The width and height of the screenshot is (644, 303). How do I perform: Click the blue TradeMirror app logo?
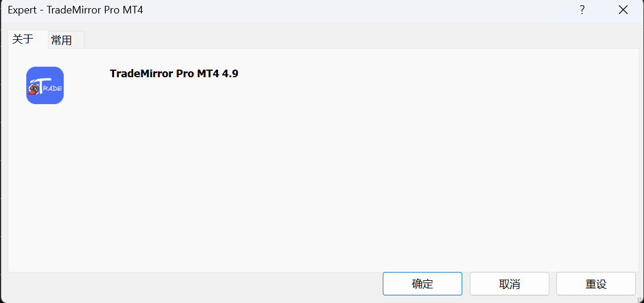coord(45,85)
